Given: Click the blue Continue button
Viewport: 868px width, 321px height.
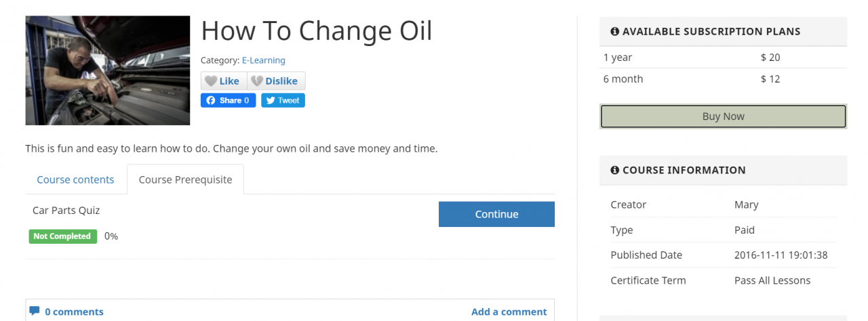Looking at the screenshot, I should pyautogui.click(x=496, y=214).
